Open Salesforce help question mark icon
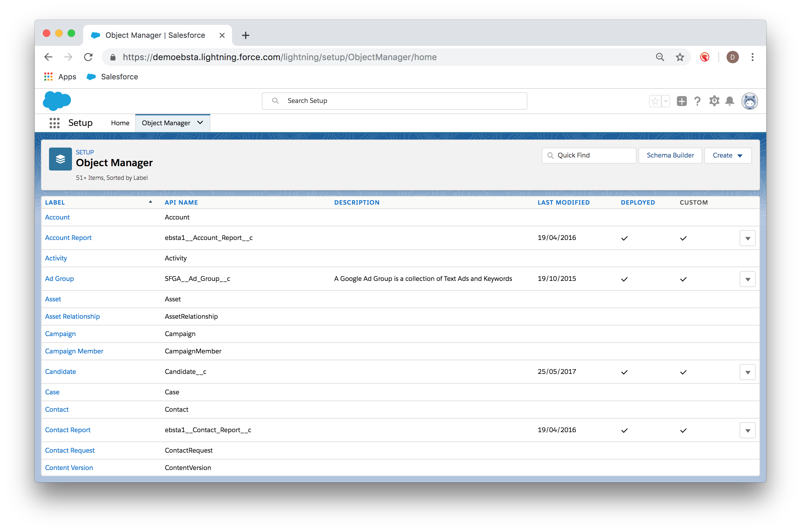Image resolution: width=801 pixels, height=532 pixels. pyautogui.click(x=697, y=101)
